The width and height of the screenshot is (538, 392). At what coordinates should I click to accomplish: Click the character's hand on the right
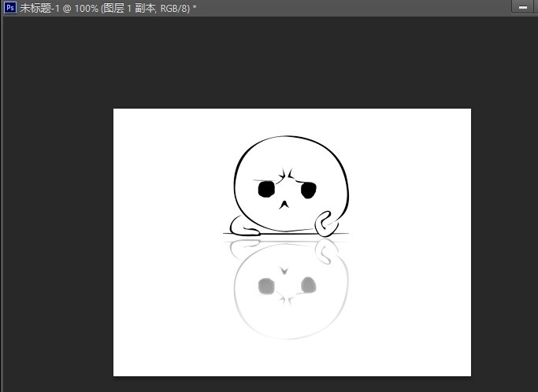(x=326, y=224)
